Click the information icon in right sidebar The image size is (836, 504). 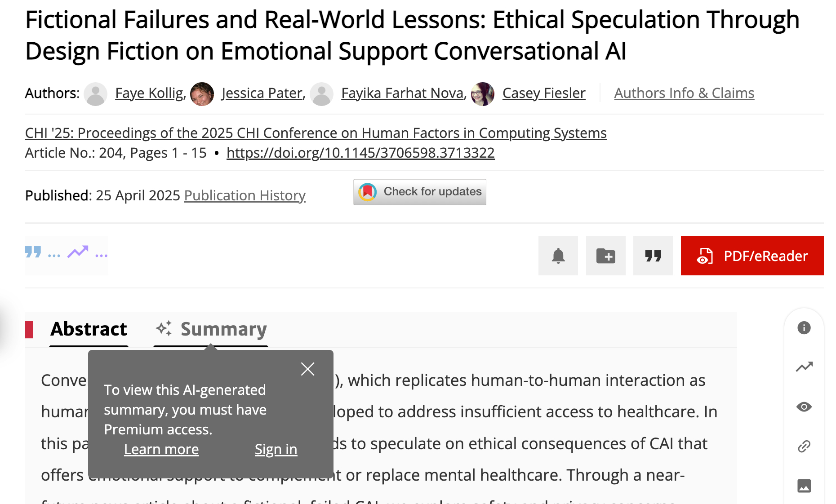pos(804,328)
